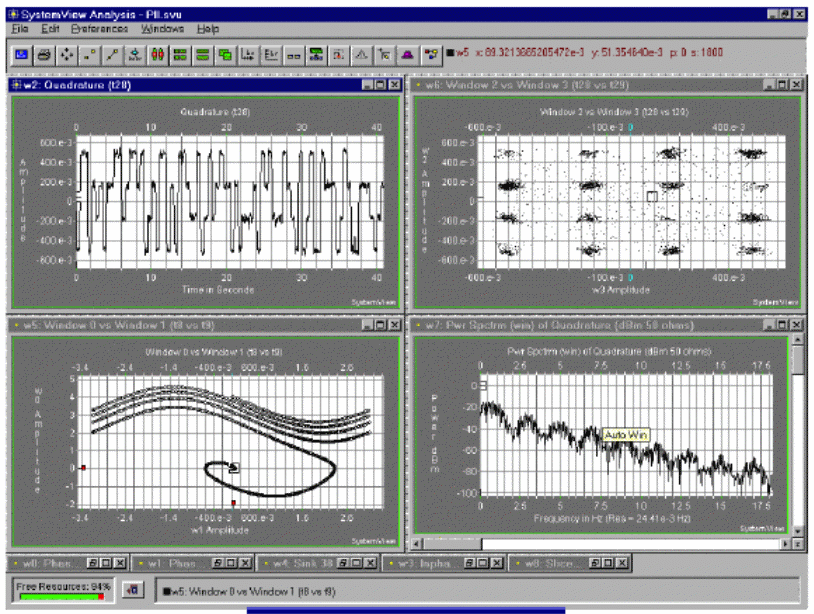
Task: Click the triangle peak icon in toolbar
Action: click(x=362, y=55)
